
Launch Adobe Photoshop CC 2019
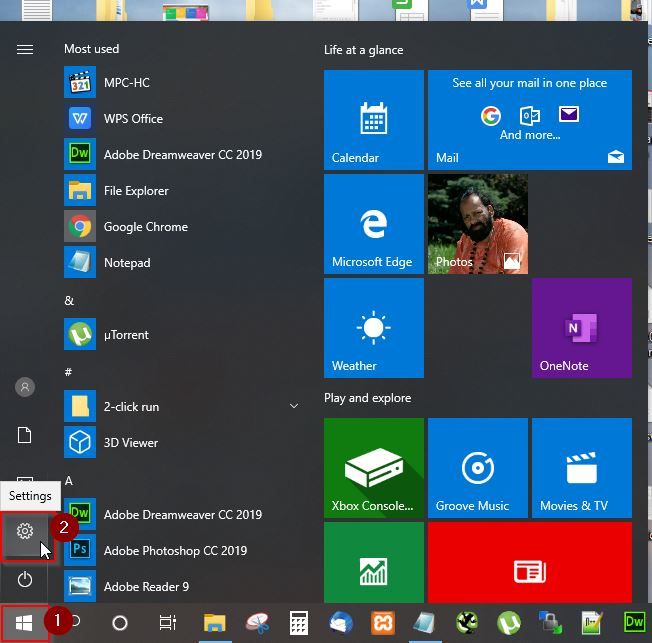click(183, 550)
